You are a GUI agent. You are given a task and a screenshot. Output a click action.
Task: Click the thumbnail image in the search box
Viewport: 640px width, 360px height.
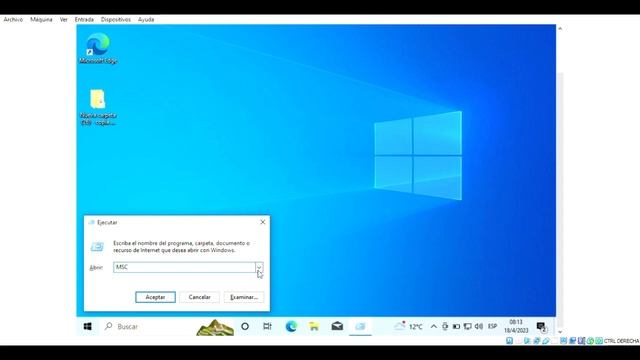point(215,327)
